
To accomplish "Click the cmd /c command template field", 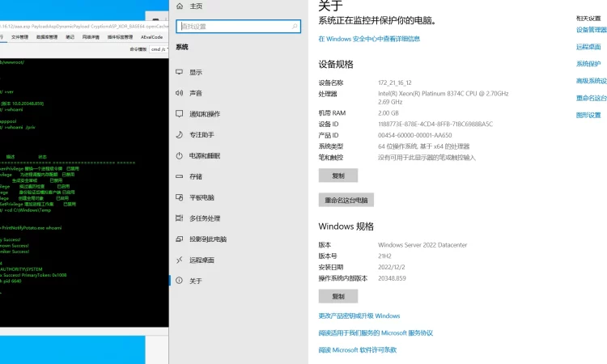I will pyautogui.click(x=159, y=49).
